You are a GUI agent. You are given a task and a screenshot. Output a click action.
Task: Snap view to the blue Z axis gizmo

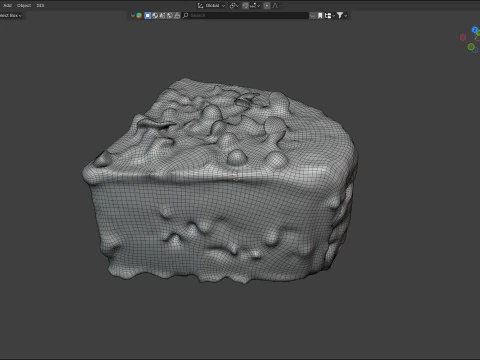(475, 30)
